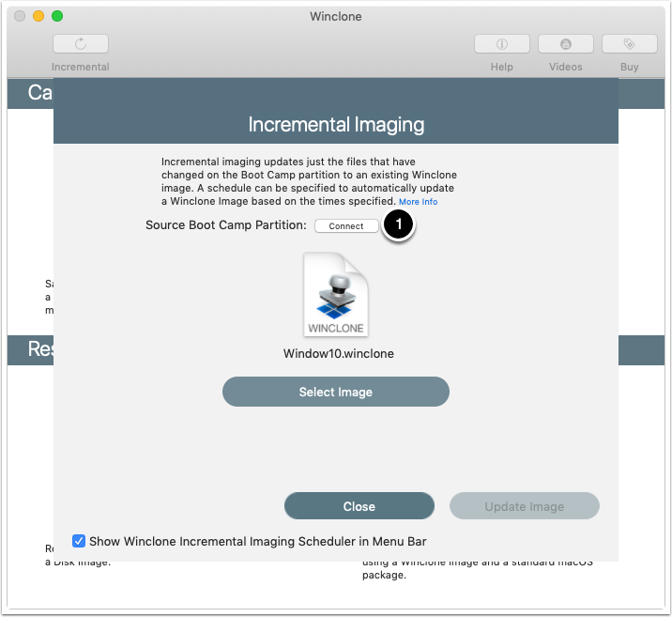The image size is (672, 617).
Task: Click the Update Image button
Action: (524, 506)
